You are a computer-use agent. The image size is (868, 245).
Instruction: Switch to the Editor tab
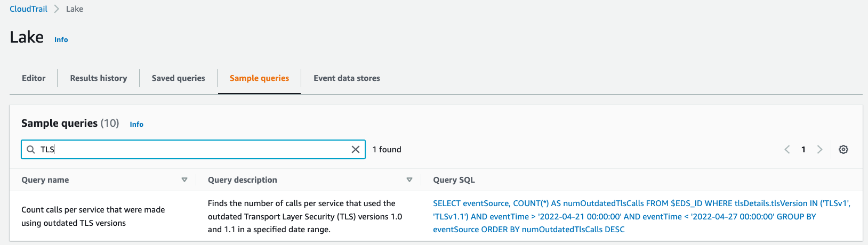pos(34,78)
